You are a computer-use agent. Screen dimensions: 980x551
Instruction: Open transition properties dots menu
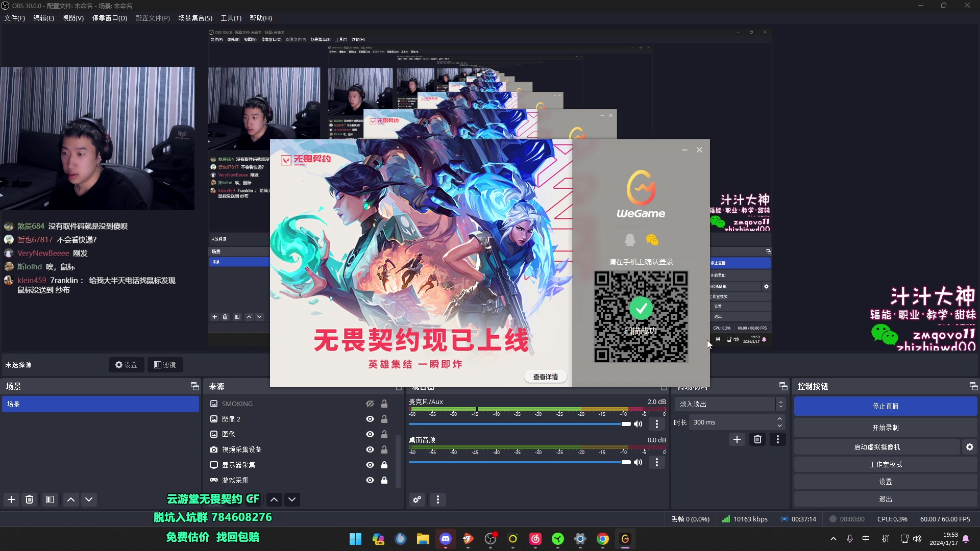[778, 439]
